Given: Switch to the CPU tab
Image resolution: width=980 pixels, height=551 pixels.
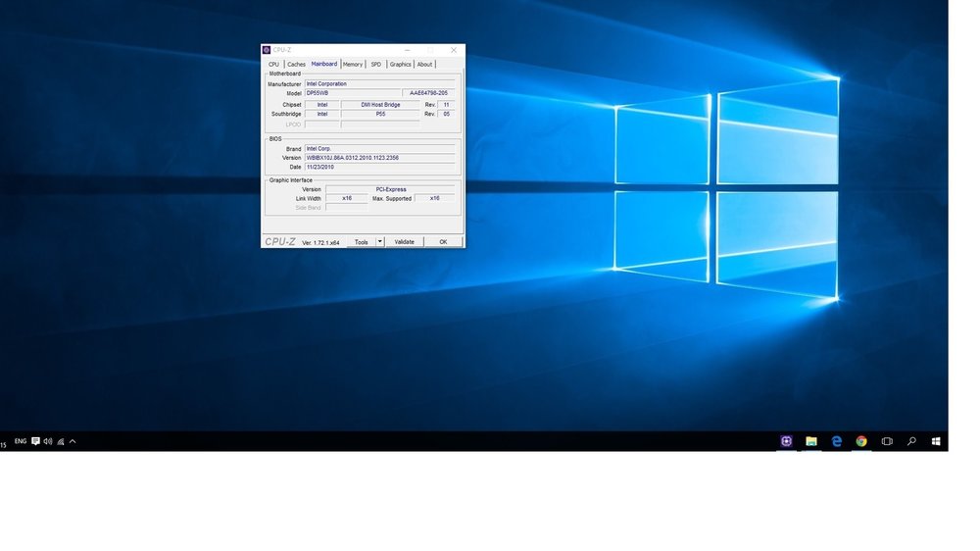Looking at the screenshot, I should coord(273,65).
